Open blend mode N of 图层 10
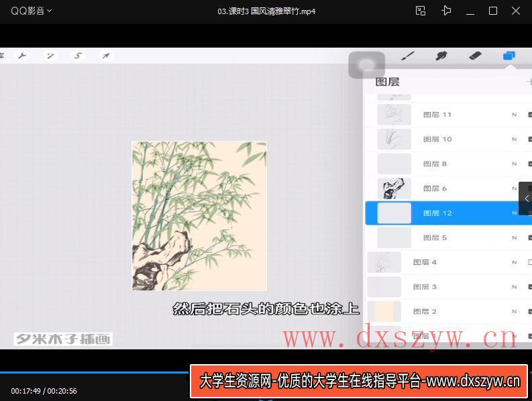532x401 pixels. (x=515, y=139)
